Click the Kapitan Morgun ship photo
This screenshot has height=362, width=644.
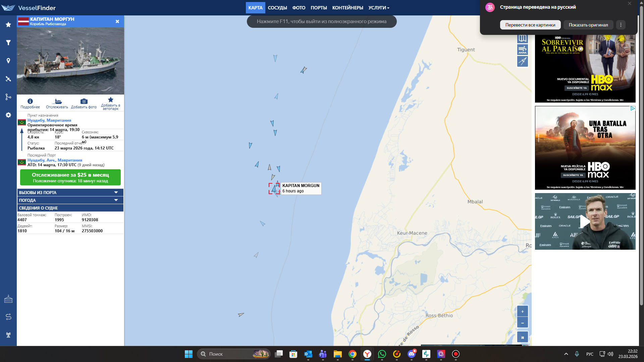pos(70,61)
